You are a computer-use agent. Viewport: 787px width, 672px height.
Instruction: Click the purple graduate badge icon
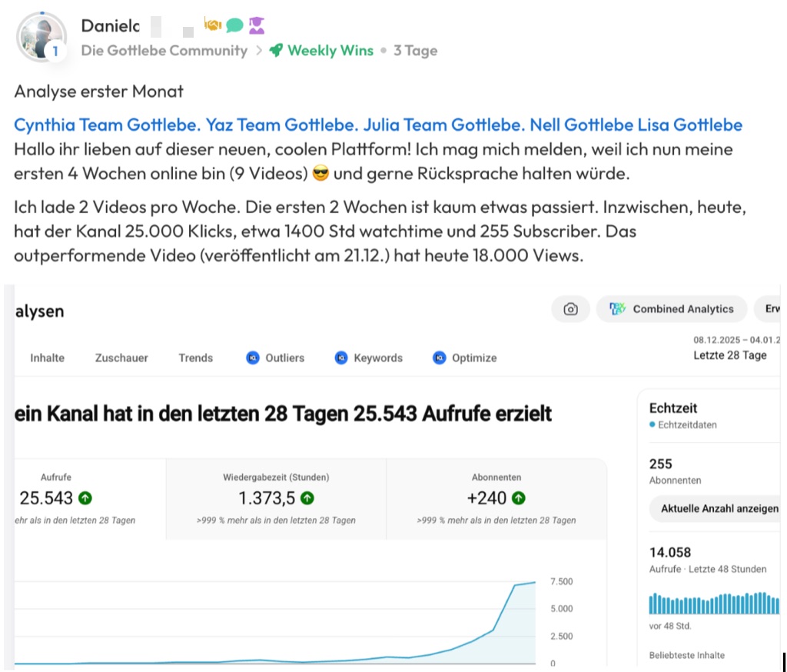click(x=257, y=25)
